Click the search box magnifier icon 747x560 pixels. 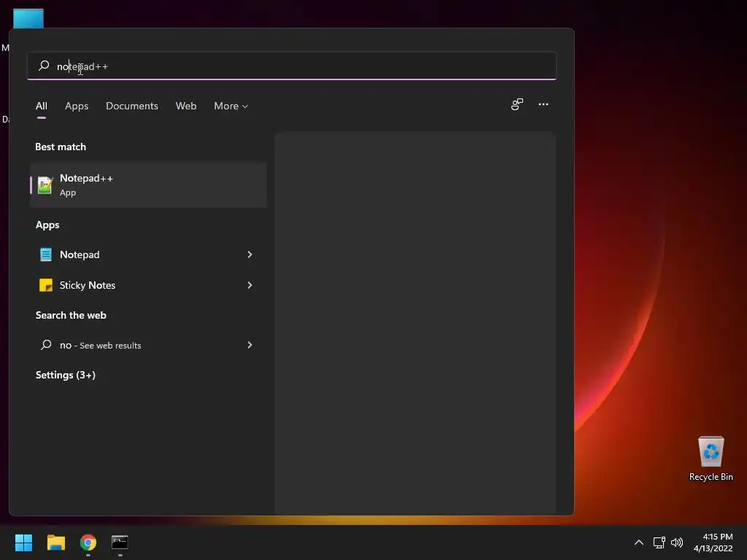pos(44,66)
